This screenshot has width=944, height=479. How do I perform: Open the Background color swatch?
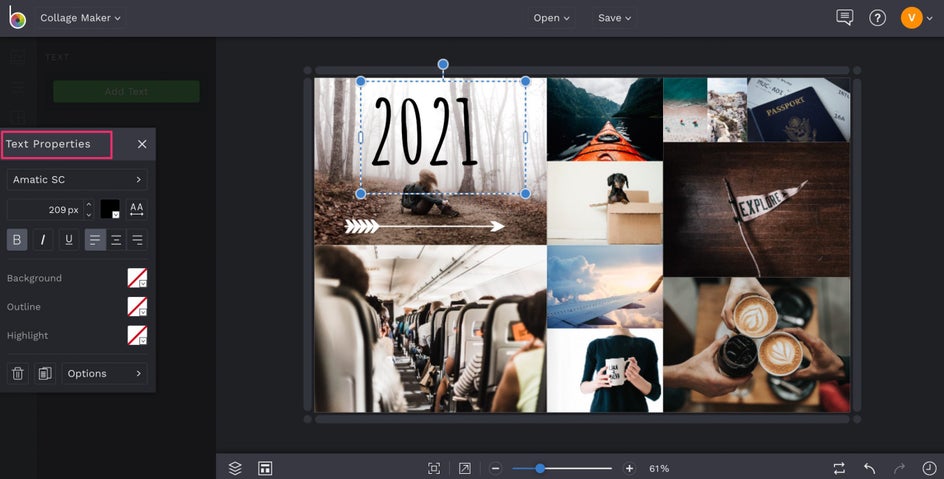(137, 278)
